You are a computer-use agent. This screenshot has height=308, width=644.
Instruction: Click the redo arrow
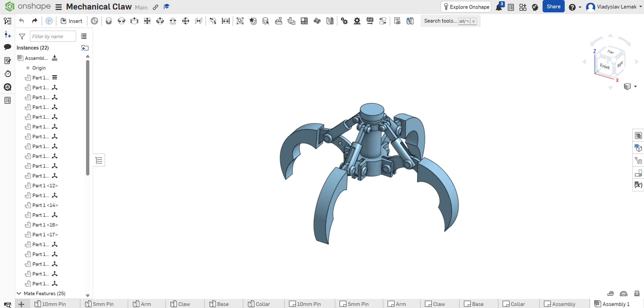[x=34, y=21]
